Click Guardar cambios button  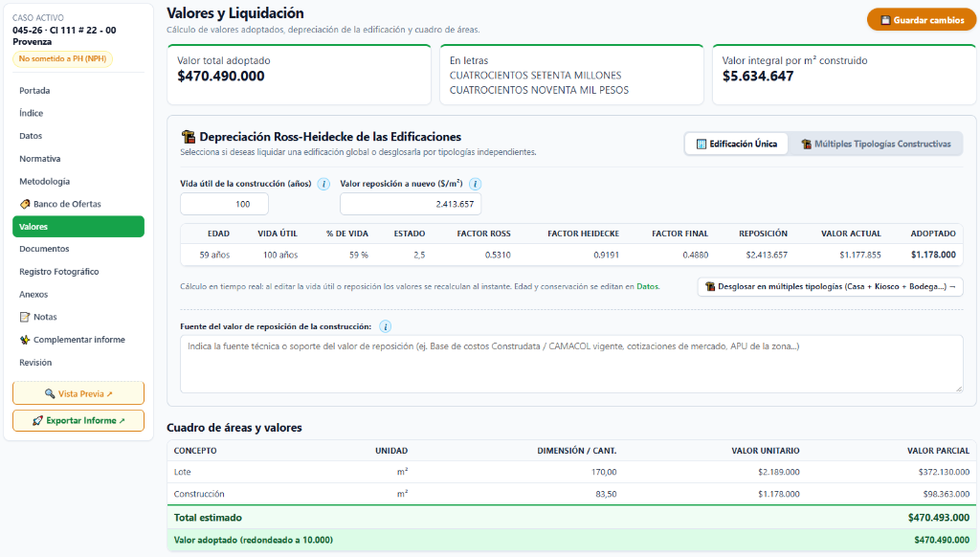[x=922, y=20]
